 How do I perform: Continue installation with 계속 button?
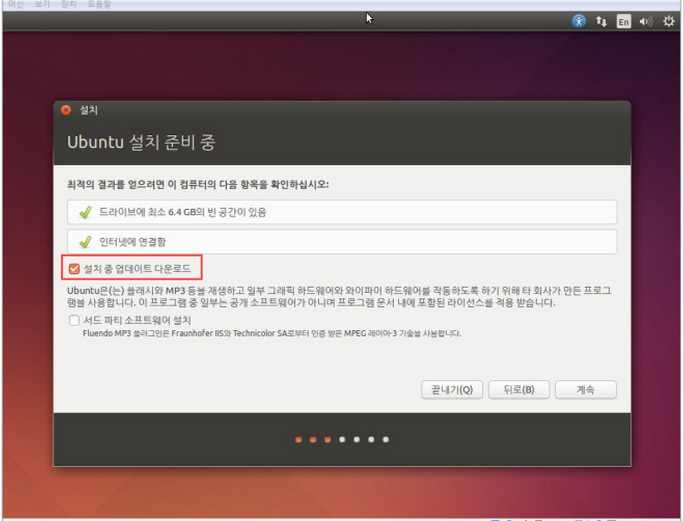tap(585, 389)
